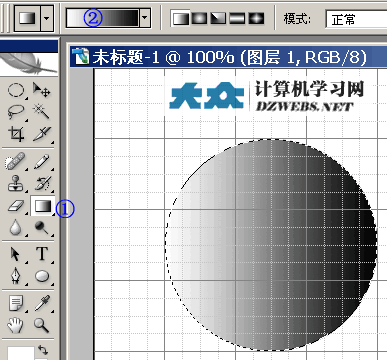Open the tool preset picker arrow
Viewport: 387px width, 360px height.
point(47,18)
